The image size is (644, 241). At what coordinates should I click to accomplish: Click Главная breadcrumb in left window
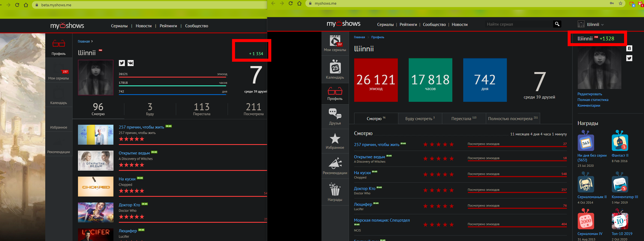tap(84, 41)
